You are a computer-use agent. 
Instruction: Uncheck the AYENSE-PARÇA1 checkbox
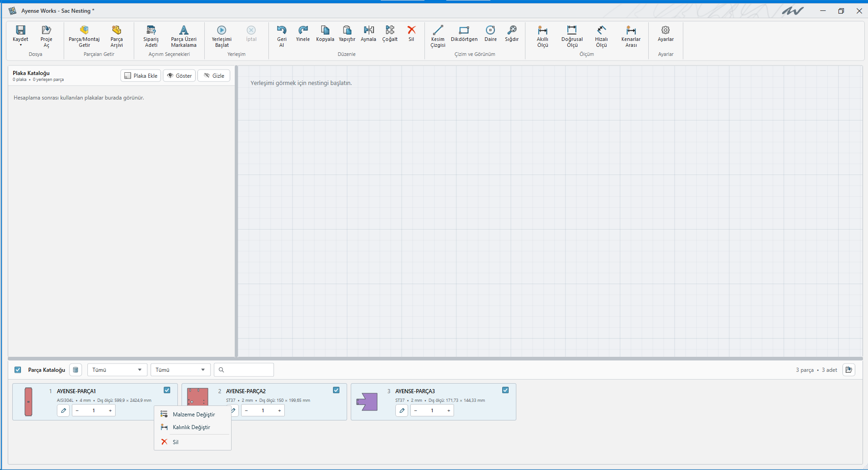(x=167, y=390)
